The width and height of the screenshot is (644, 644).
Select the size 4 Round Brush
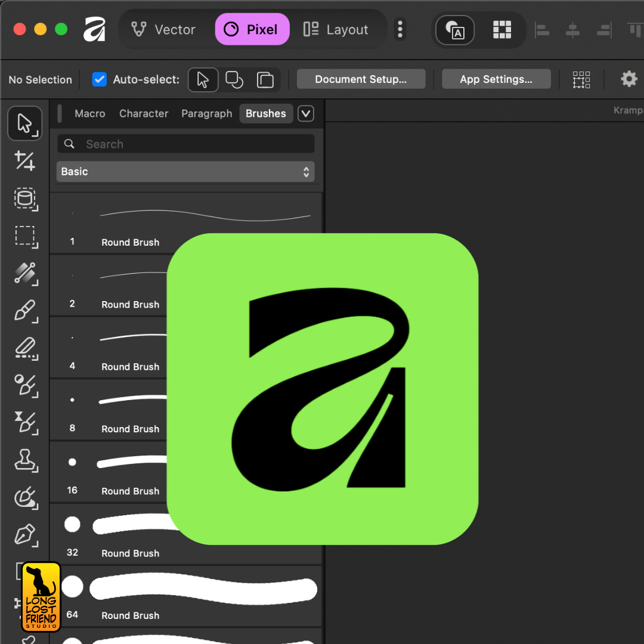point(109,348)
